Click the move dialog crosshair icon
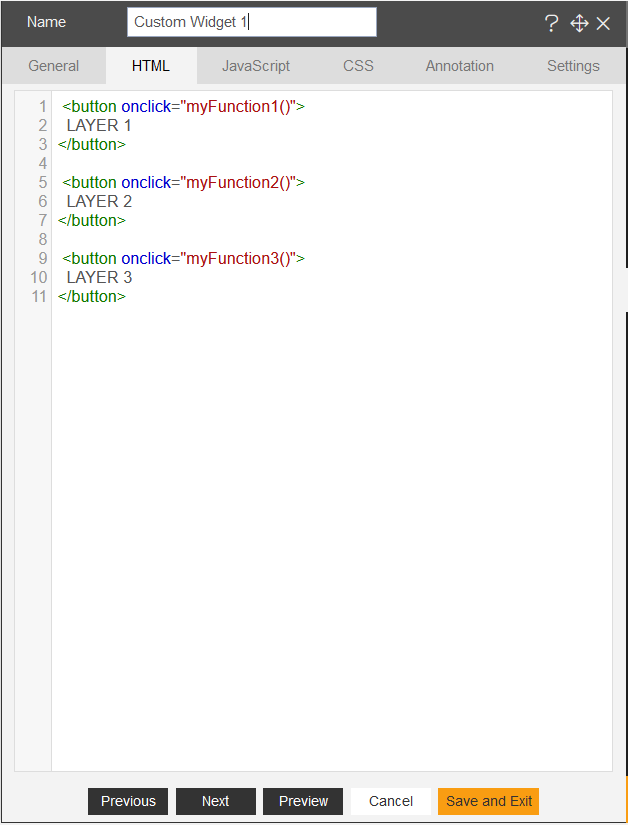 [579, 23]
